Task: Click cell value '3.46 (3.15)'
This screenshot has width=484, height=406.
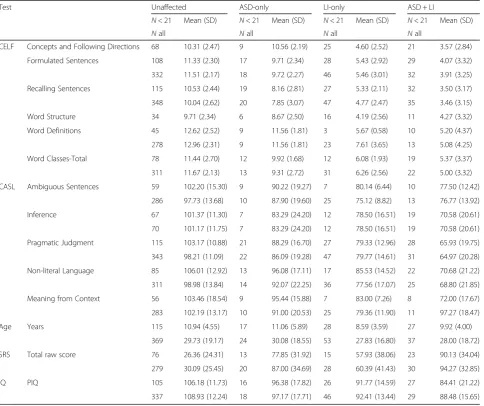Action: click(x=456, y=103)
